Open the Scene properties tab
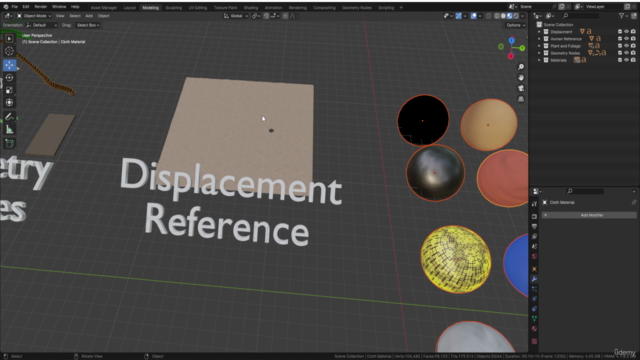Viewport: 640px width, 360px height. [x=534, y=247]
